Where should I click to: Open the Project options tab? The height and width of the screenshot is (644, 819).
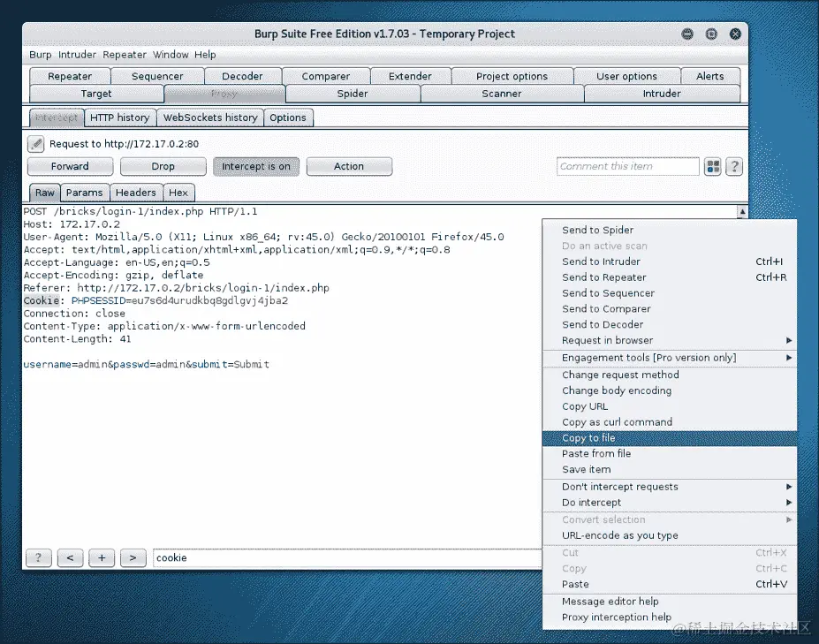[512, 76]
